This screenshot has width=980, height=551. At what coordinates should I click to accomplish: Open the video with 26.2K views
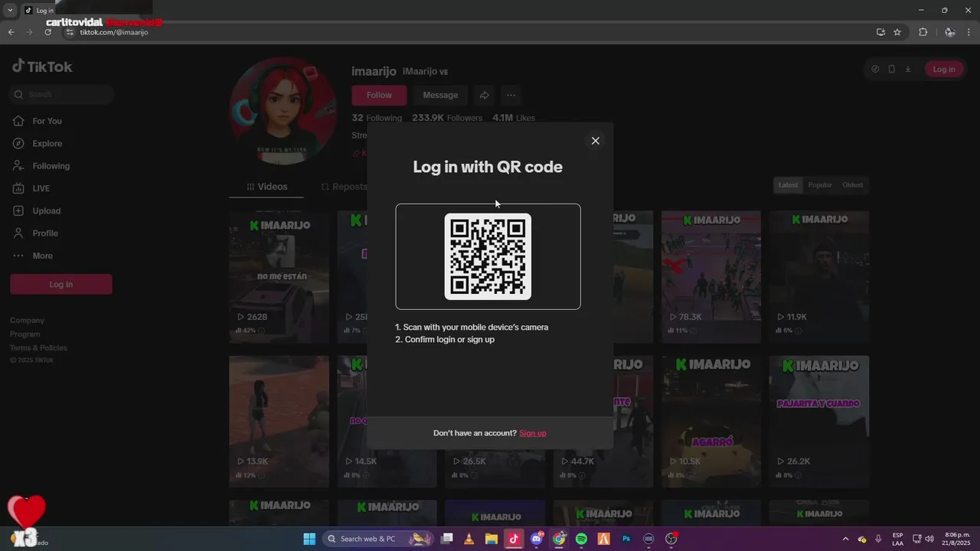pyautogui.click(x=819, y=422)
